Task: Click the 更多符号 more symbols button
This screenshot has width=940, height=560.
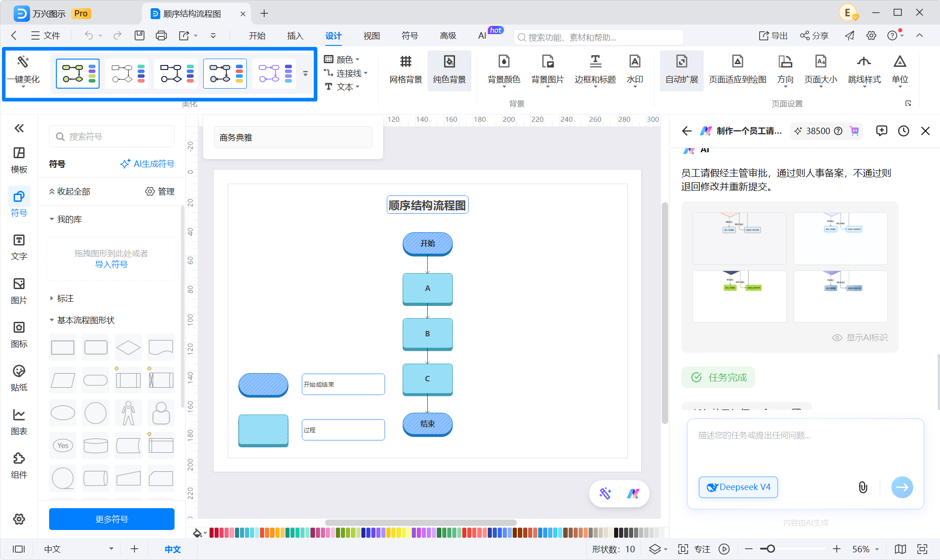Action: point(112,519)
